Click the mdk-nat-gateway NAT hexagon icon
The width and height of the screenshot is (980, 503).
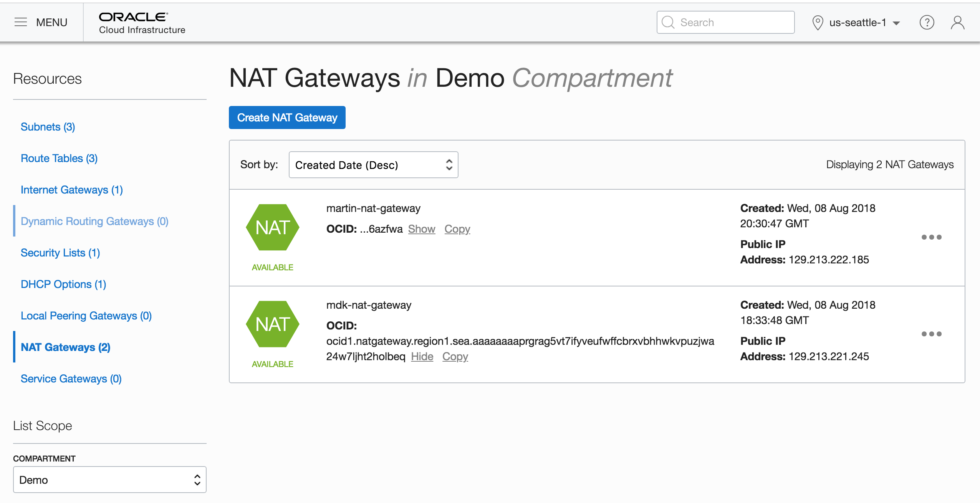pos(272,324)
